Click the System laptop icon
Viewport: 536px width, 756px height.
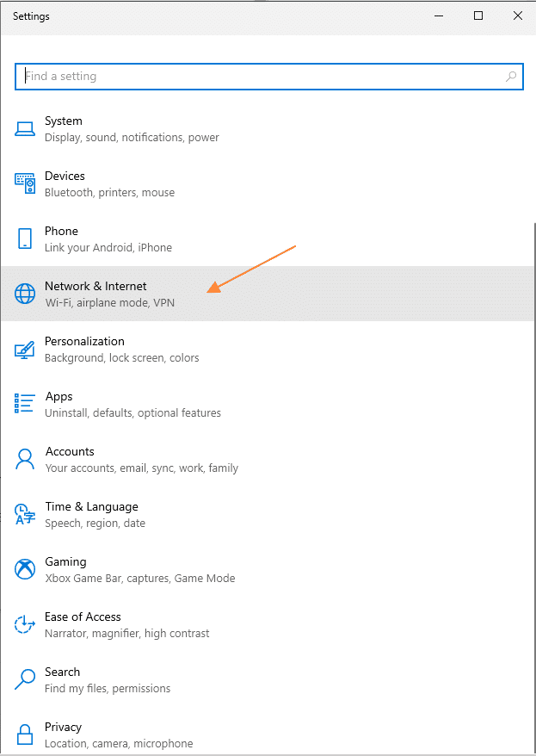click(x=25, y=129)
